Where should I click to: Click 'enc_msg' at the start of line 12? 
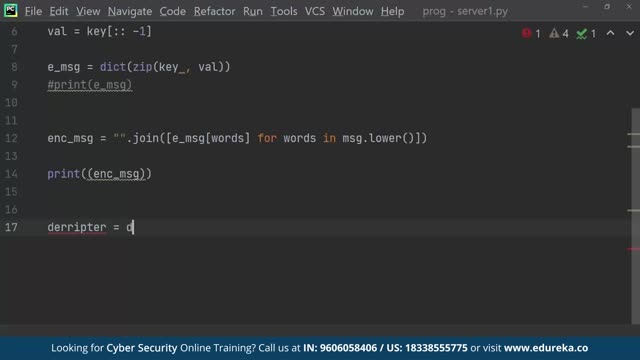[x=70, y=138]
